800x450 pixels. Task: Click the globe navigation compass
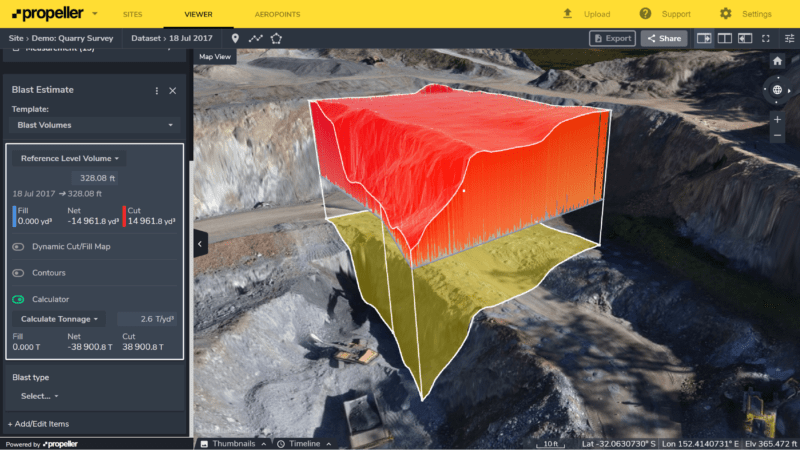(777, 90)
